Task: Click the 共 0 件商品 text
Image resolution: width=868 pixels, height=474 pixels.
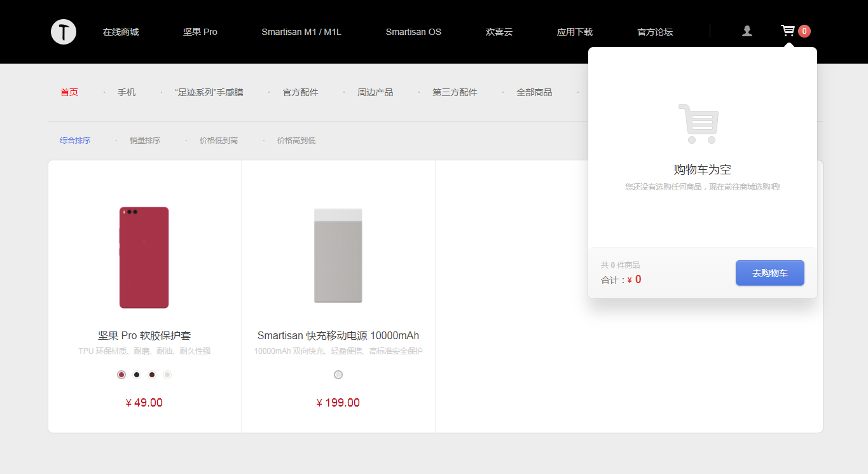Action: pos(621,265)
